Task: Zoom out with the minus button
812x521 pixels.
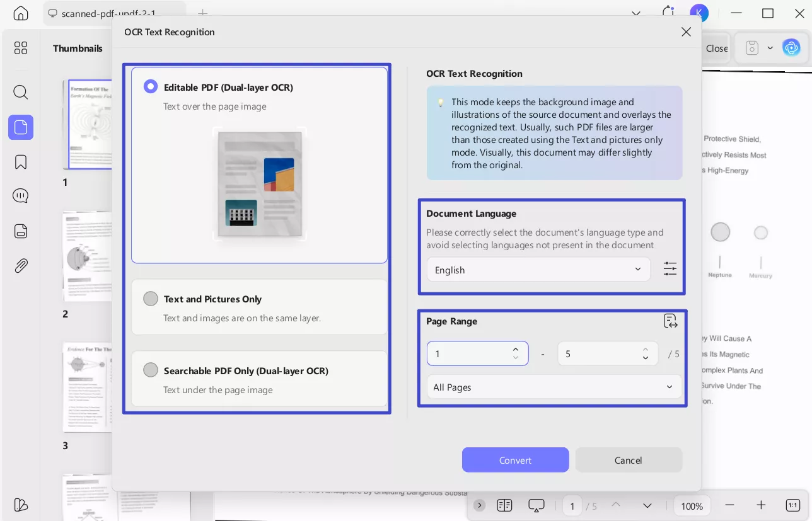Action: coord(729,505)
